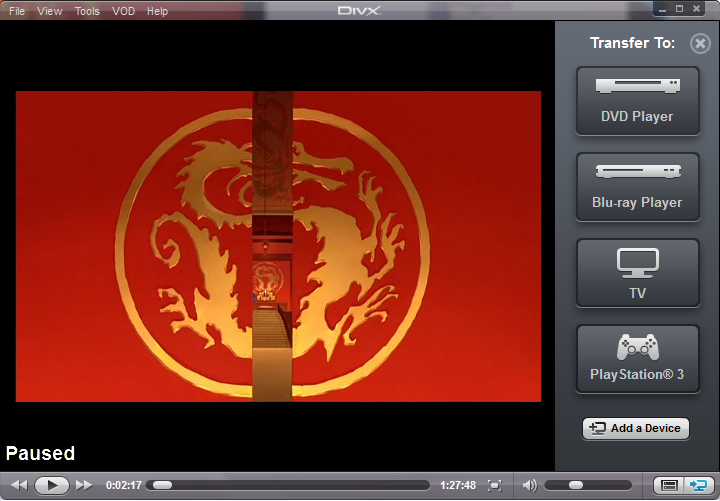The height and width of the screenshot is (501, 720).
Task: Open the File menu
Action: (x=17, y=11)
